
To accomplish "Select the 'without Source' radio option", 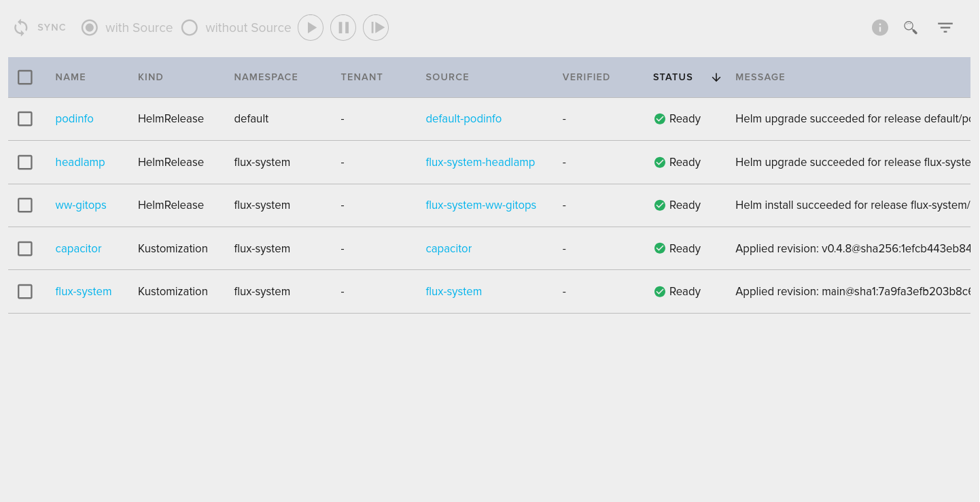I will pos(190,28).
